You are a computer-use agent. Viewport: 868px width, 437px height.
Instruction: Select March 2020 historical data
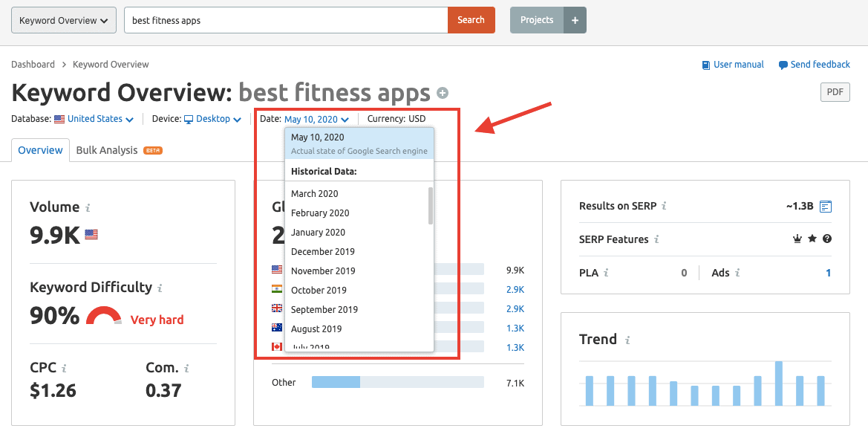click(315, 193)
